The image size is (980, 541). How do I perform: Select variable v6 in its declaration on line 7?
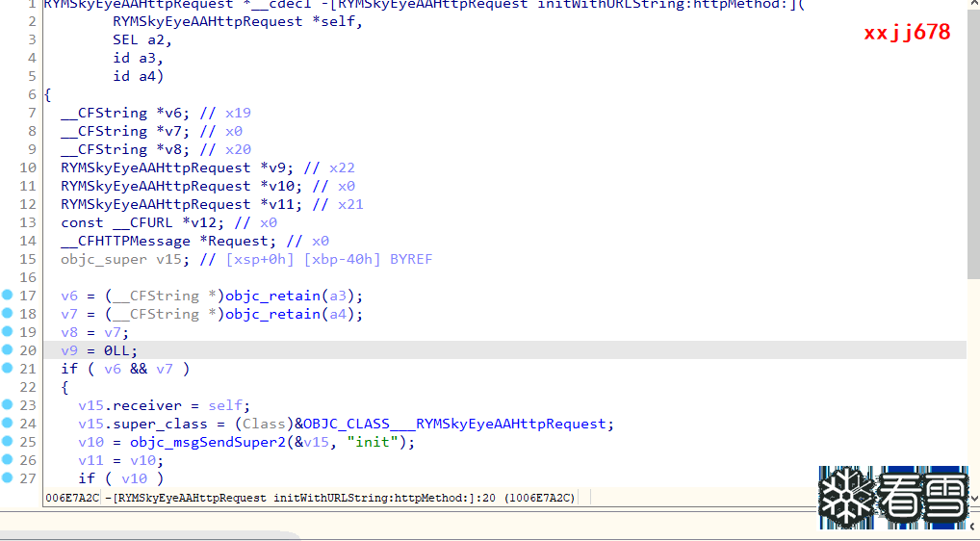tap(172, 113)
